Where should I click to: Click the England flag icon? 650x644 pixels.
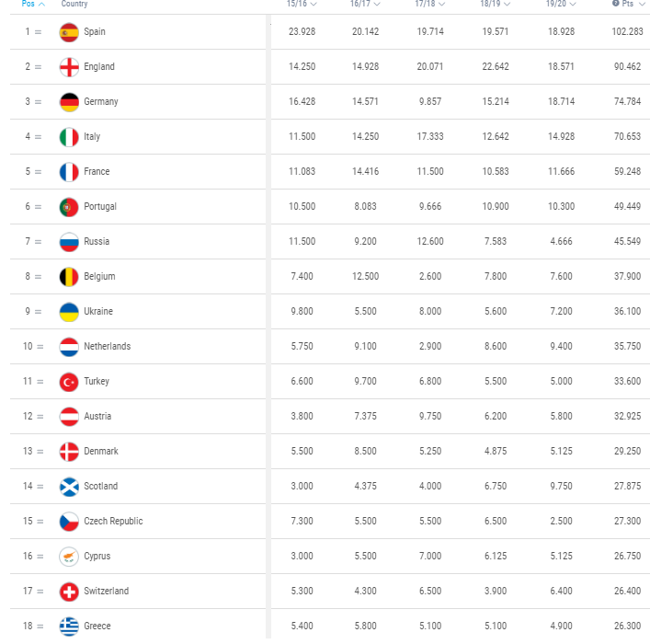69,67
